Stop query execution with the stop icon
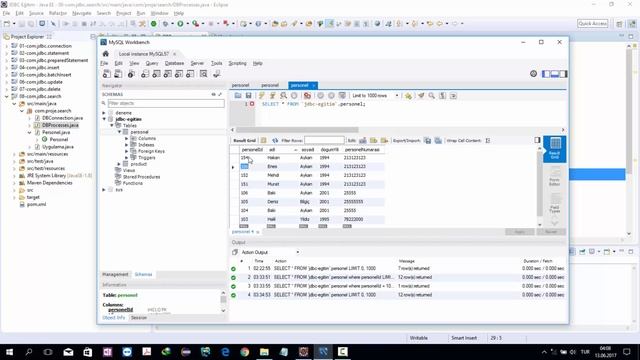Image resolution: width=640 pixels, height=360 pixels. click(294, 96)
